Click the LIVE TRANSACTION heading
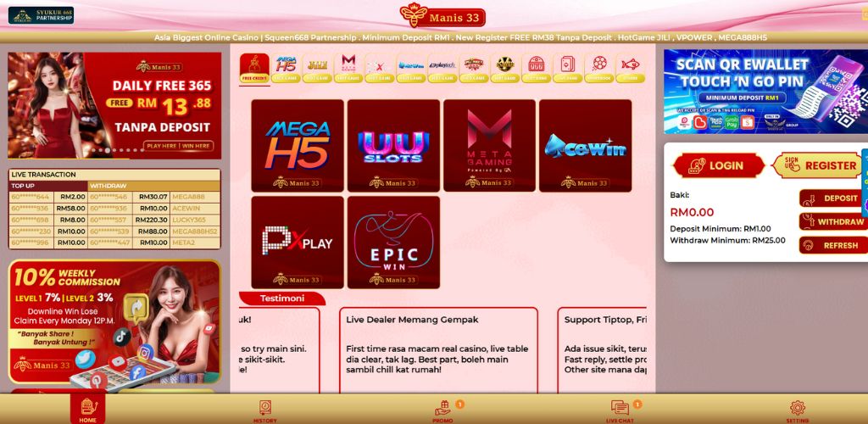868x424 pixels. [43, 175]
